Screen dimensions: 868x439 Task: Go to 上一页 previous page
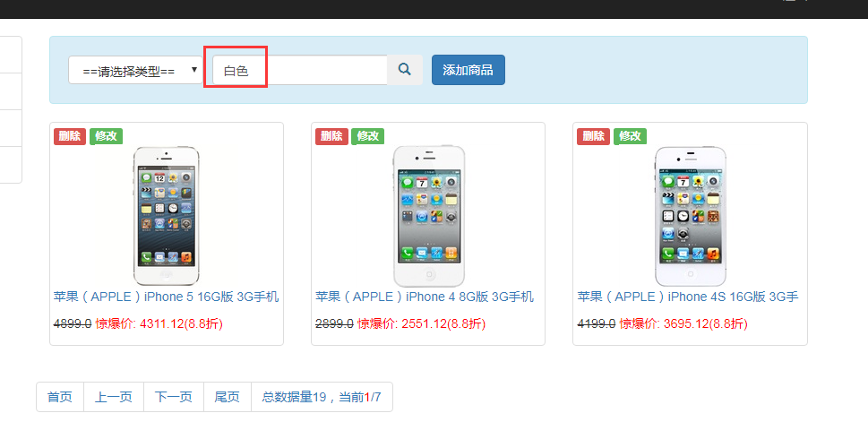pos(114,397)
